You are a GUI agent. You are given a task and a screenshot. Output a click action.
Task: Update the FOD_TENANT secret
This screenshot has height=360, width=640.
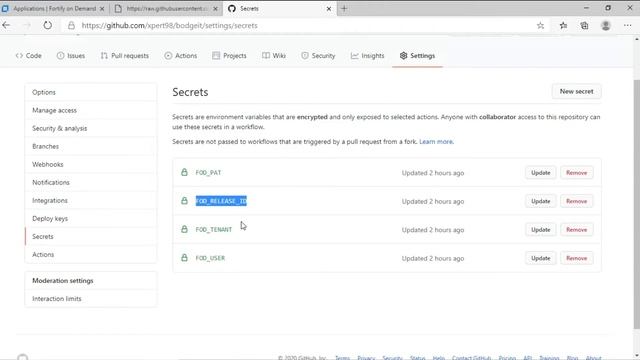pos(540,230)
